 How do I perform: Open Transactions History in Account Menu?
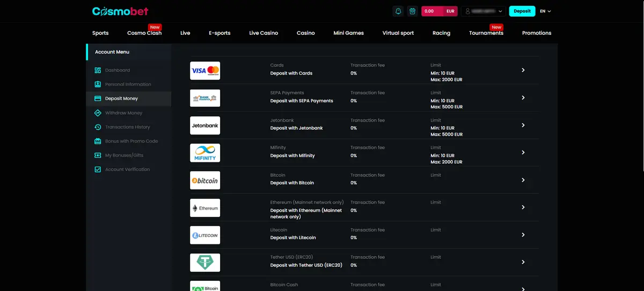tap(128, 127)
